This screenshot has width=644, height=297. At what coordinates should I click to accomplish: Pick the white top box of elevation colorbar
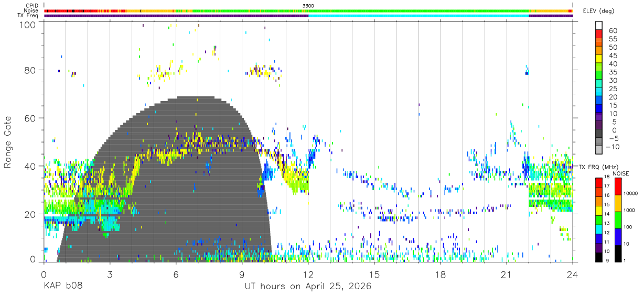tap(599, 26)
